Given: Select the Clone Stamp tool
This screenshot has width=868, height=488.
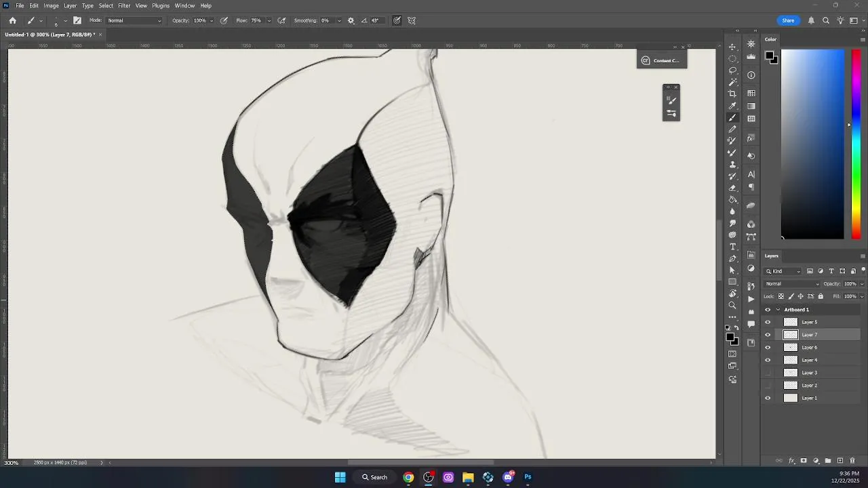Looking at the screenshot, I should (732, 165).
